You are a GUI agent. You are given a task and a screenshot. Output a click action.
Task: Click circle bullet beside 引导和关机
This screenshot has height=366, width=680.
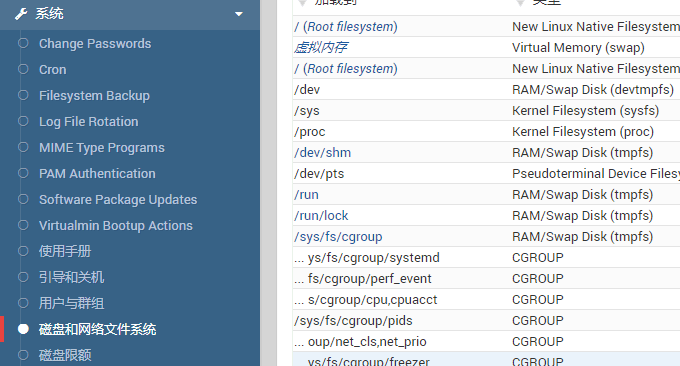(x=23, y=277)
